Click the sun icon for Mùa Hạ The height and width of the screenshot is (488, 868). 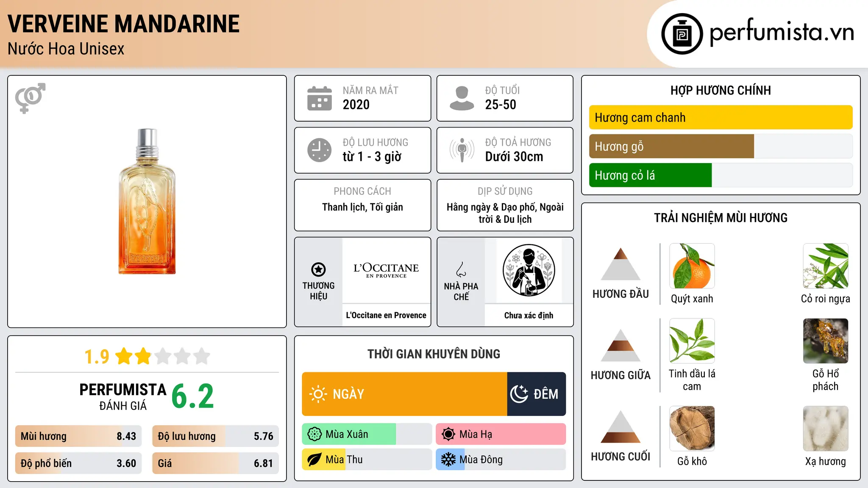pyautogui.click(x=448, y=434)
